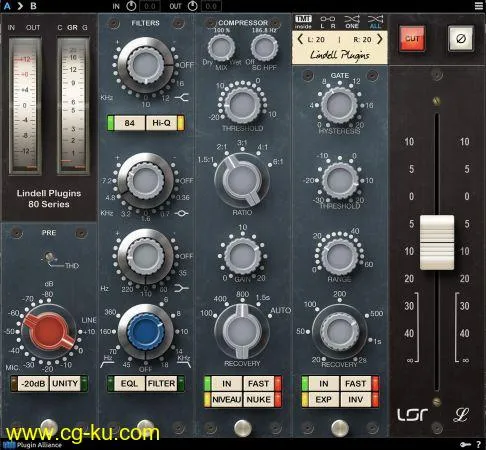486x450 pixels.
Task: Toggle the TMT inside button
Action: point(303,21)
